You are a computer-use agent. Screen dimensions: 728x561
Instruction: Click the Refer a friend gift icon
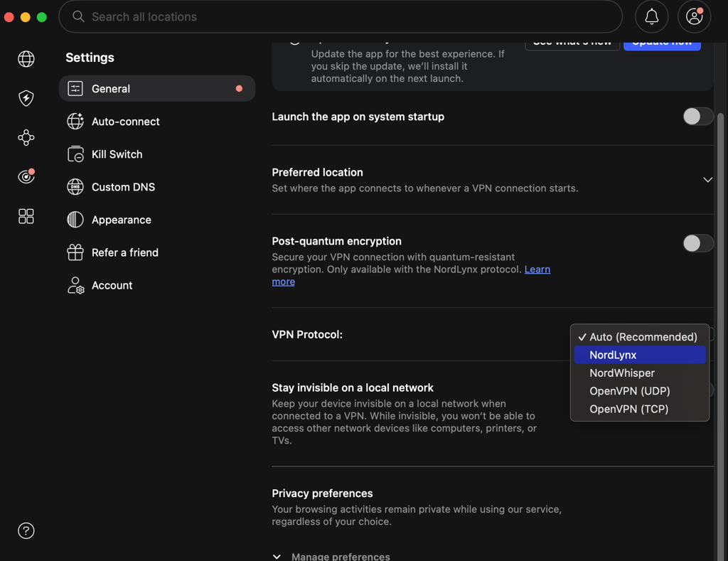(75, 252)
